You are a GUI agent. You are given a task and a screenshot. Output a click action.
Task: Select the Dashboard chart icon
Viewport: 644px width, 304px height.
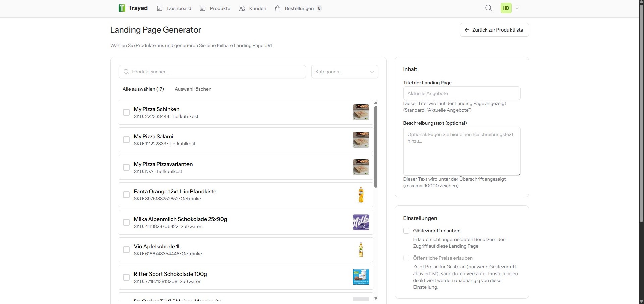[159, 8]
